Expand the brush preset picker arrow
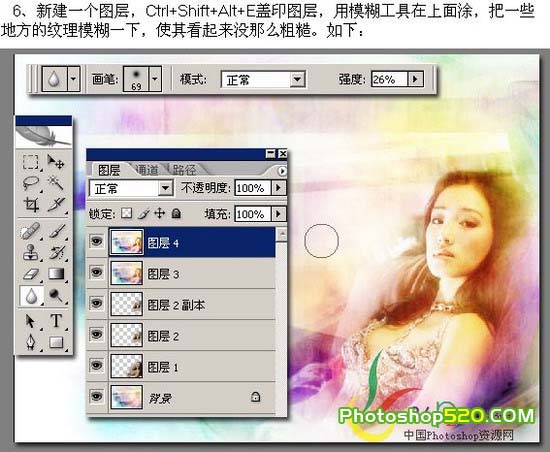The image size is (550, 452). click(x=155, y=79)
